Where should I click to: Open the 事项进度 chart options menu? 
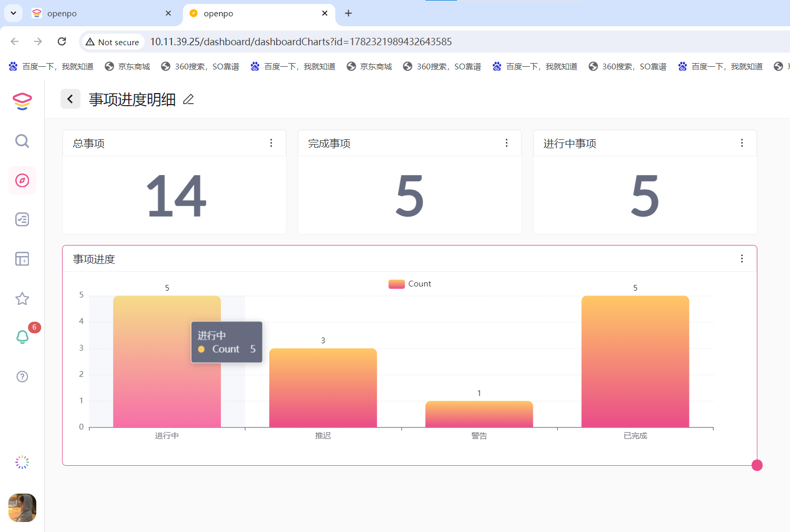742,259
